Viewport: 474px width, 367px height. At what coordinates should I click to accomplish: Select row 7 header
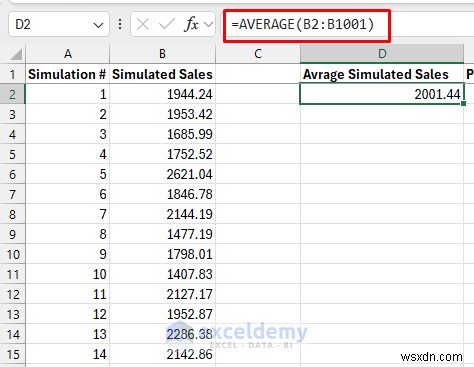tap(13, 194)
